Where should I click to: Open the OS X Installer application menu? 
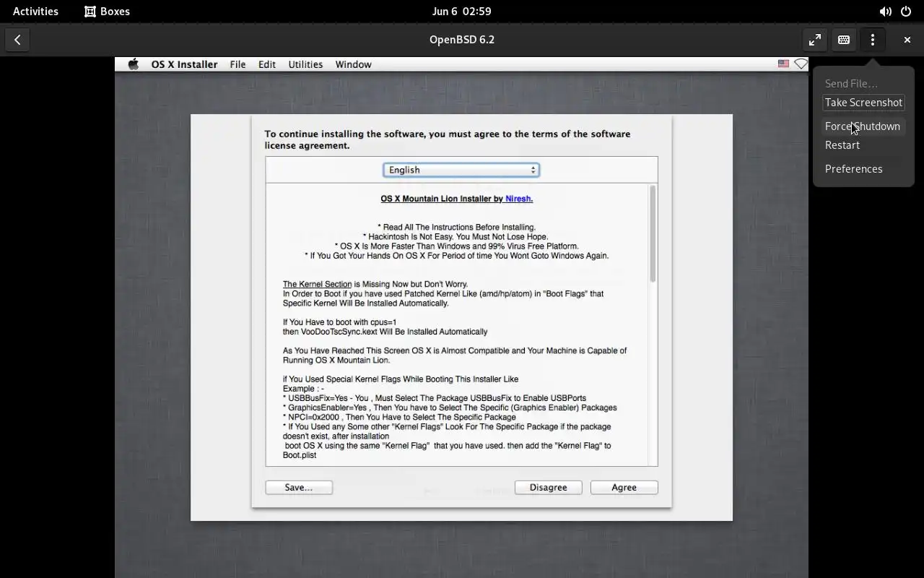point(184,64)
